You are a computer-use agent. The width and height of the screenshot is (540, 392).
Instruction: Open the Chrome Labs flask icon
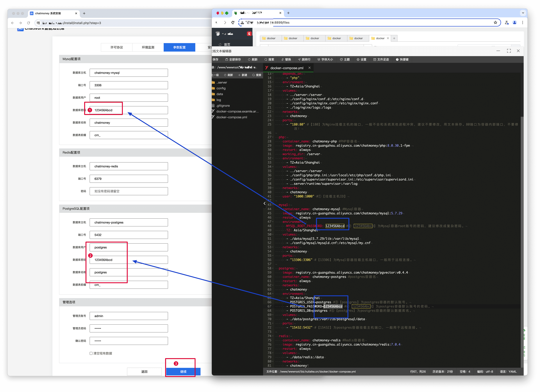click(x=507, y=23)
